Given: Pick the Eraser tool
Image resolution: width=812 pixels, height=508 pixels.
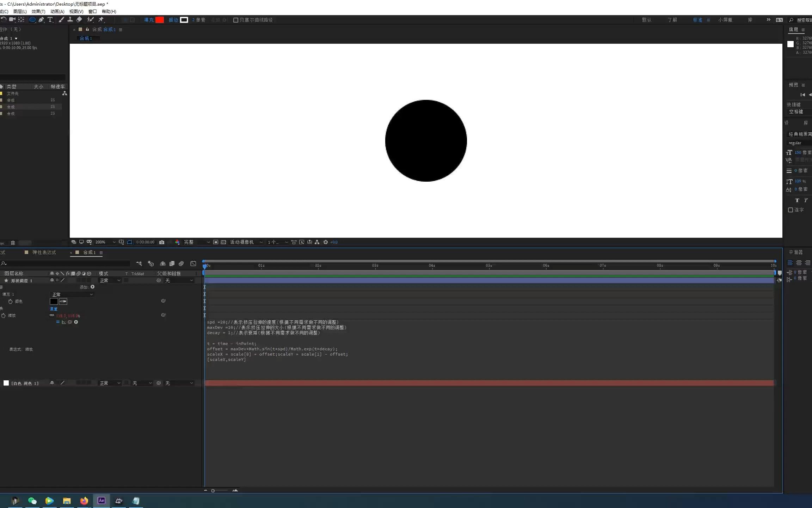Looking at the screenshot, I should pyautogui.click(x=79, y=20).
